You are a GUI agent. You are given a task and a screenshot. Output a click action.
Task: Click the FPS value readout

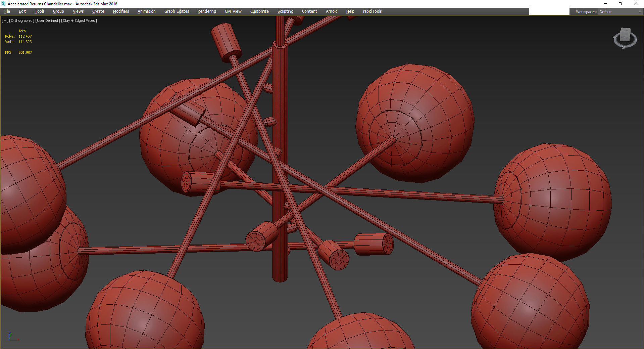[25, 52]
